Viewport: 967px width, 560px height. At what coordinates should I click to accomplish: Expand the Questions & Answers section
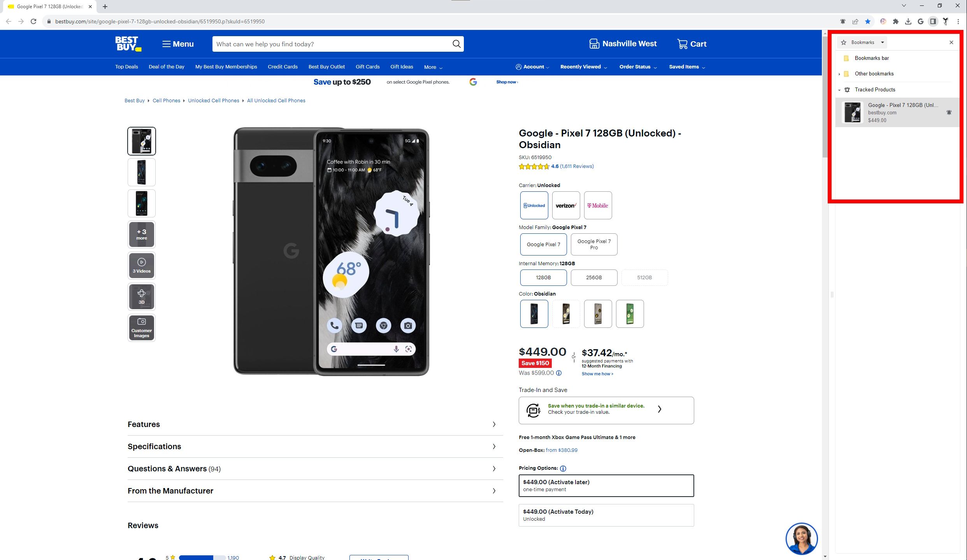click(x=315, y=469)
